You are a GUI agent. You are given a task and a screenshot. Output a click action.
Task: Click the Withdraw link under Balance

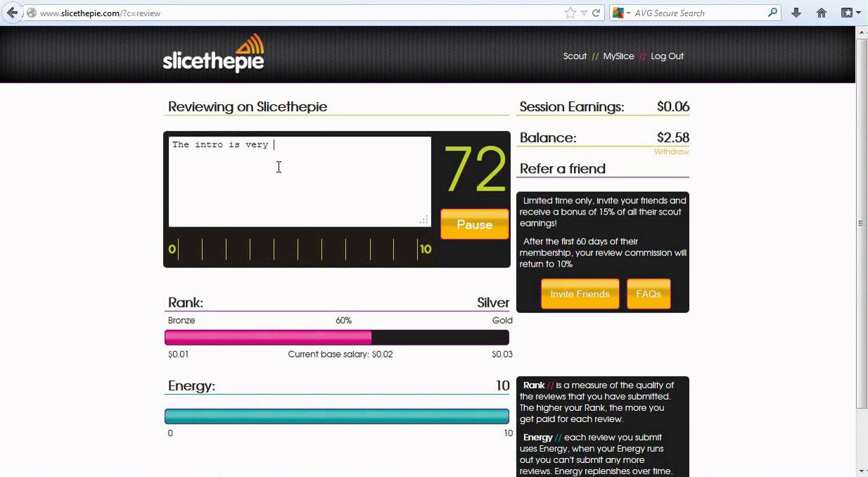coord(672,152)
